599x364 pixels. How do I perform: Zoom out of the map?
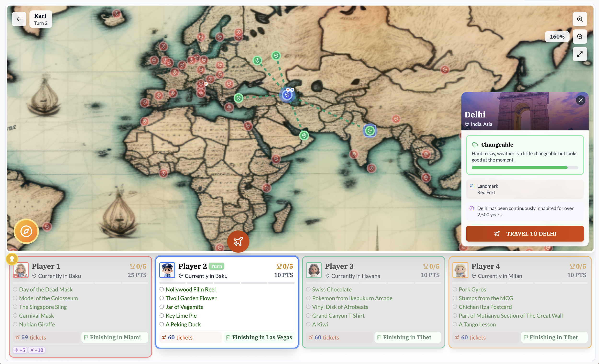pos(580,36)
